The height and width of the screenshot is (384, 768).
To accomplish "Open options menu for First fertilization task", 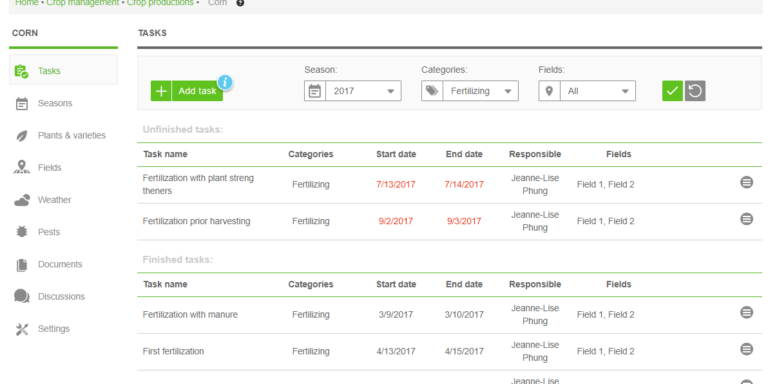I will pyautogui.click(x=746, y=349).
